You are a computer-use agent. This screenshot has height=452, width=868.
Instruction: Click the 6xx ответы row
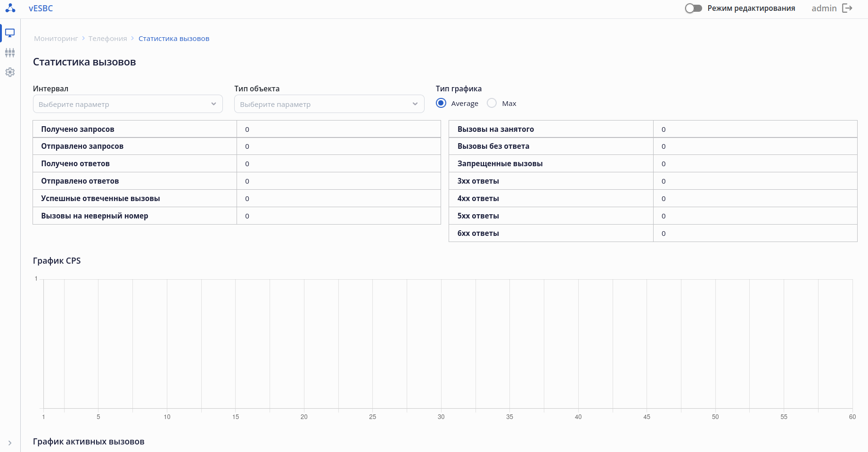pos(653,233)
